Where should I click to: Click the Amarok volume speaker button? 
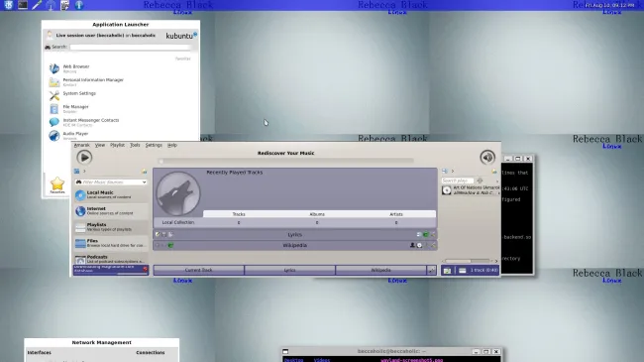(487, 157)
